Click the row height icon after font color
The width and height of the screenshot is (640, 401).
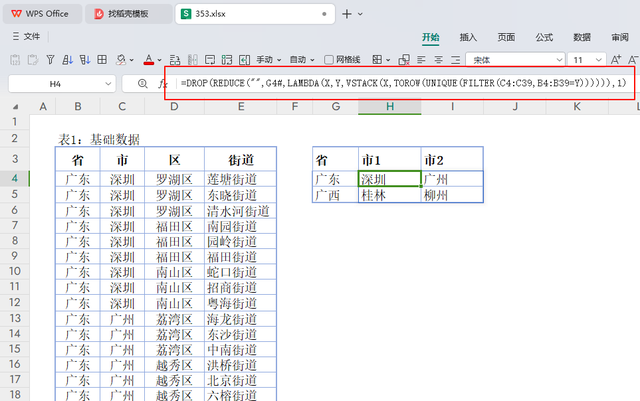tap(175, 60)
